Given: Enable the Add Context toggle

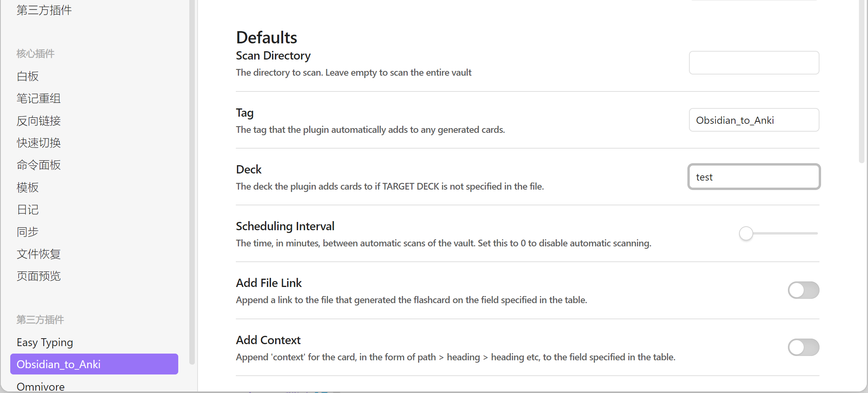Looking at the screenshot, I should [803, 347].
